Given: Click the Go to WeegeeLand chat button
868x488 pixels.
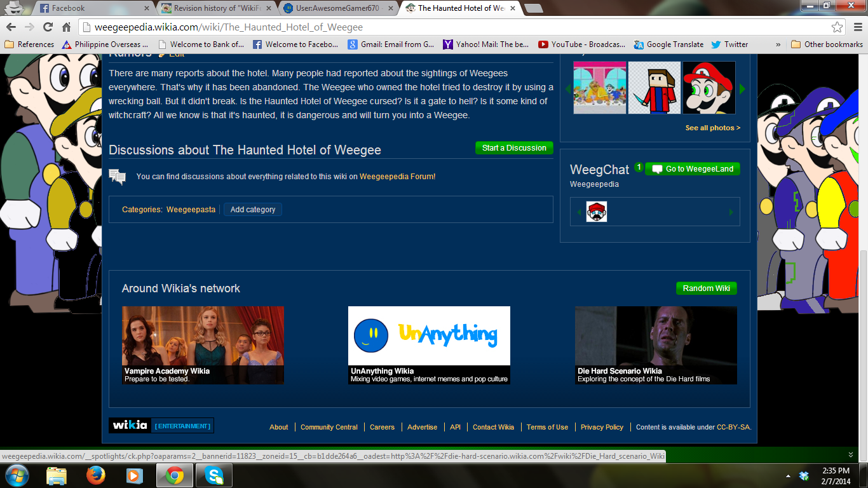Looking at the screenshot, I should [693, 169].
